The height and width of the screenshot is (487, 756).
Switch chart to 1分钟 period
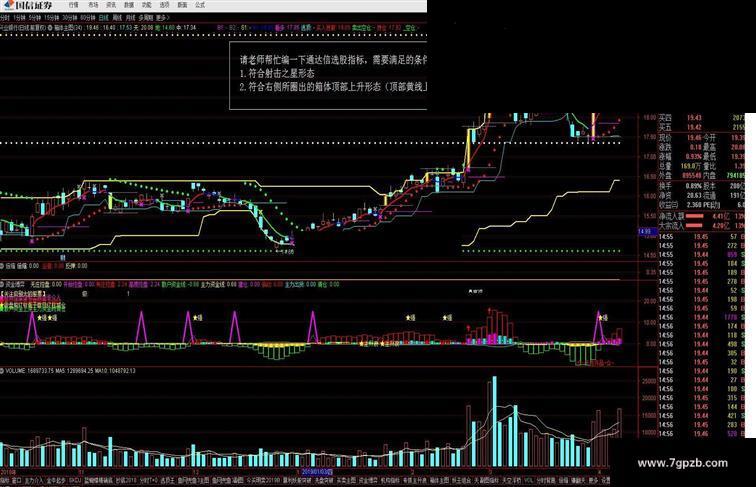tap(19, 17)
